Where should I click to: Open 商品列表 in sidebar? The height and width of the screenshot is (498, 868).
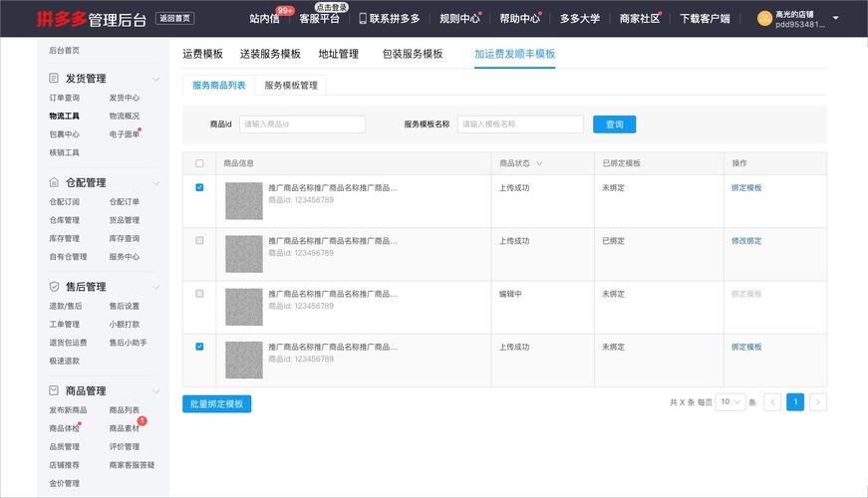pos(124,409)
